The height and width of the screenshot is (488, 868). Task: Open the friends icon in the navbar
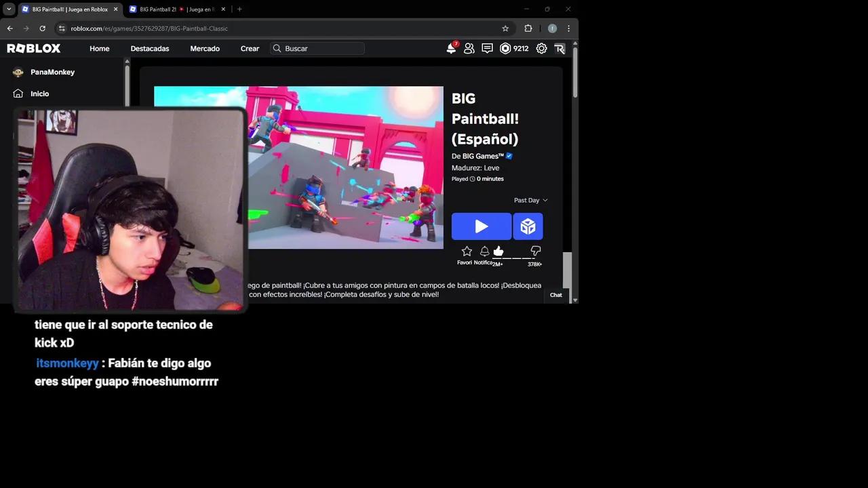pyautogui.click(x=469, y=48)
